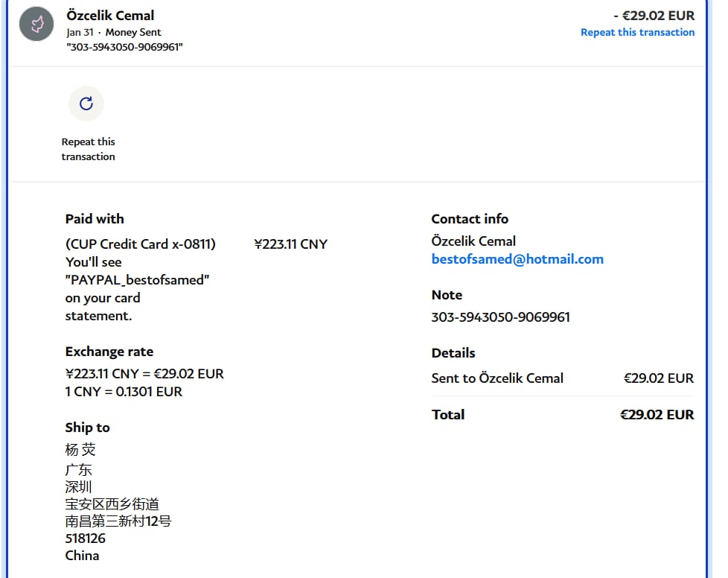This screenshot has height=578, width=728.
Task: Click the ¥223.11 CNY payment amount
Action: [x=290, y=244]
